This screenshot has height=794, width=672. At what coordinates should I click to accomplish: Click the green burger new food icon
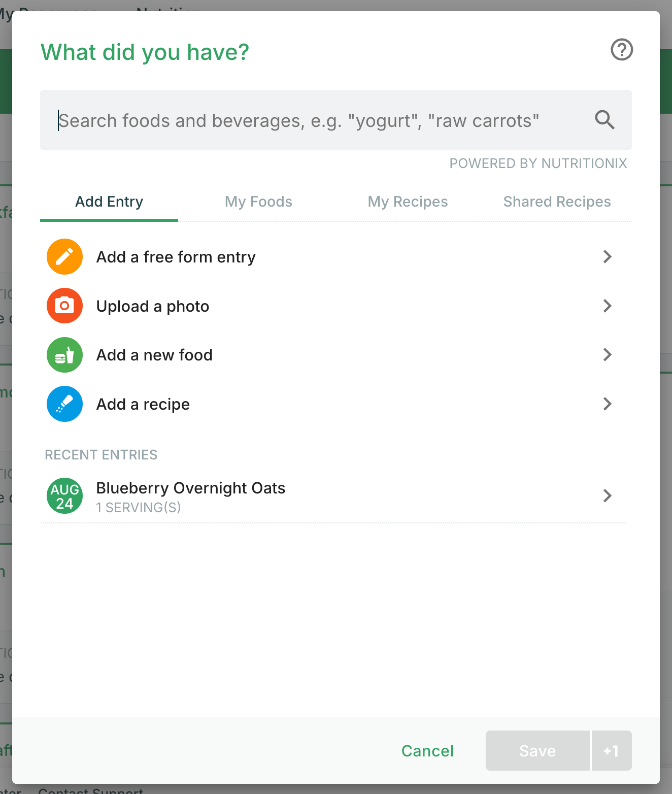[x=64, y=355]
